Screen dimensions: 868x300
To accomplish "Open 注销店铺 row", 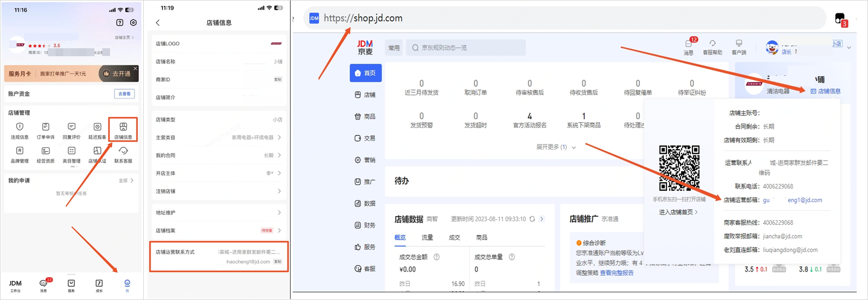I will point(219,191).
